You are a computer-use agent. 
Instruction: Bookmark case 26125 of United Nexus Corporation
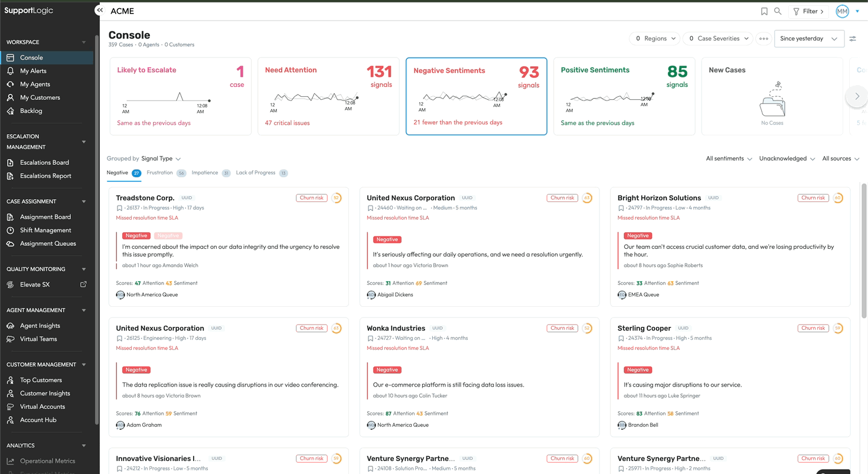click(x=119, y=339)
